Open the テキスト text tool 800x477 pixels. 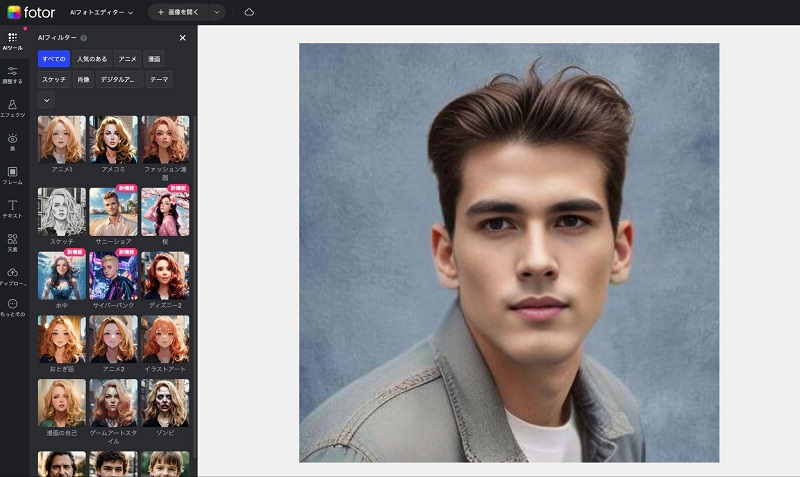(12, 207)
